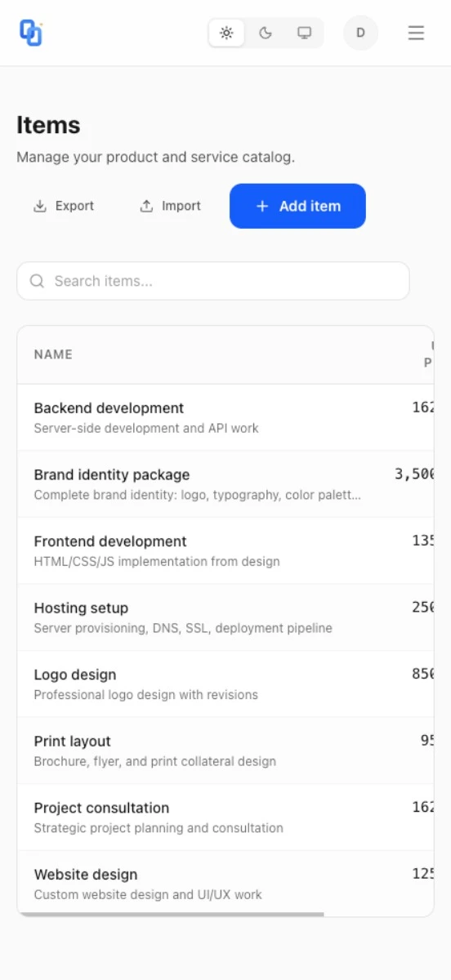Sort by the NAME column header
Screen dimensions: 451x980
pyautogui.click(x=53, y=354)
